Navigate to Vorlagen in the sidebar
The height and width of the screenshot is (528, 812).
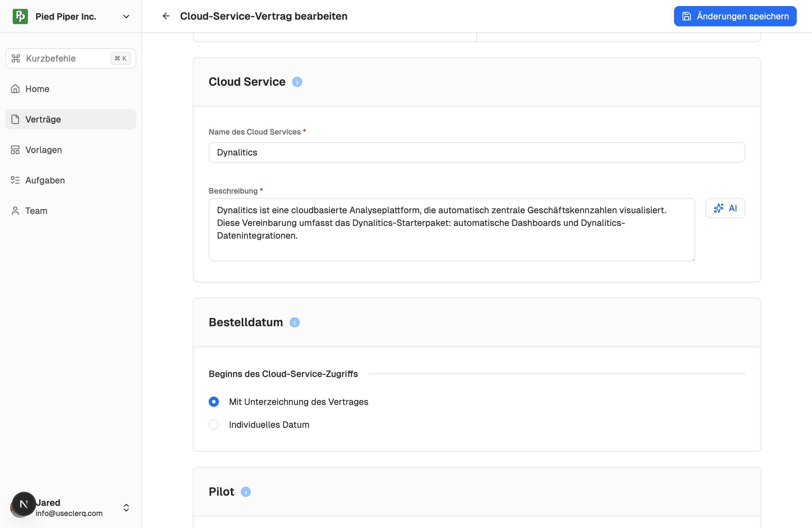click(43, 149)
